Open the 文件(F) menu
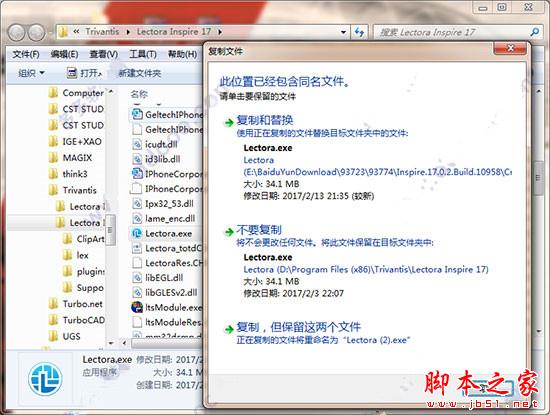 pyautogui.click(x=26, y=54)
